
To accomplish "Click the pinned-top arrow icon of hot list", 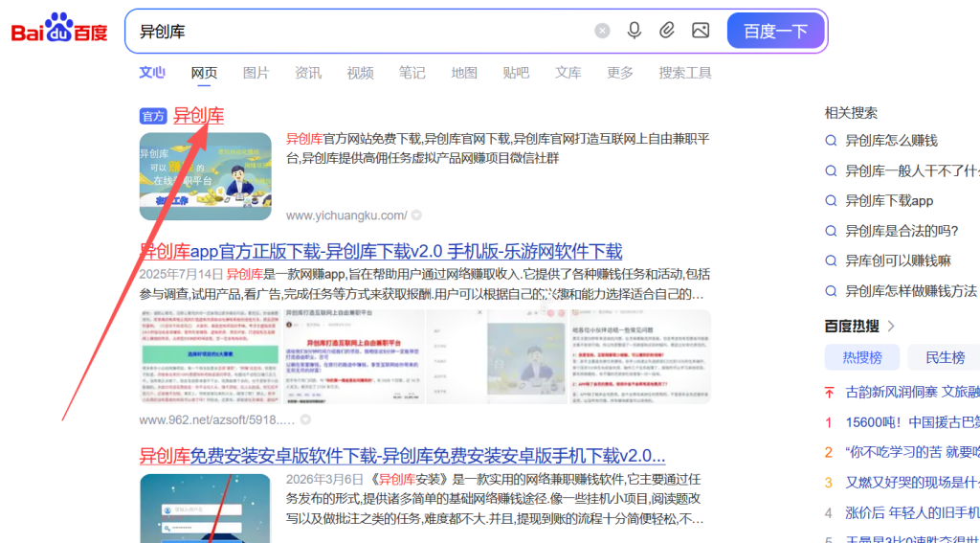I will [x=830, y=393].
